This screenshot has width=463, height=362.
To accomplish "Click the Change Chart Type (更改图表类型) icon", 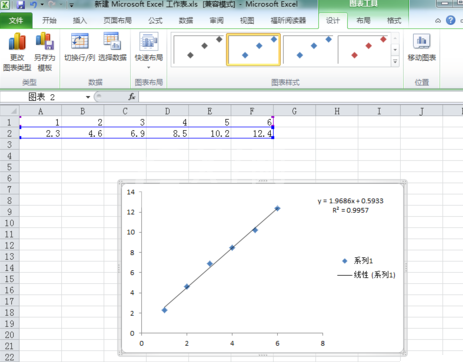I will (x=17, y=52).
